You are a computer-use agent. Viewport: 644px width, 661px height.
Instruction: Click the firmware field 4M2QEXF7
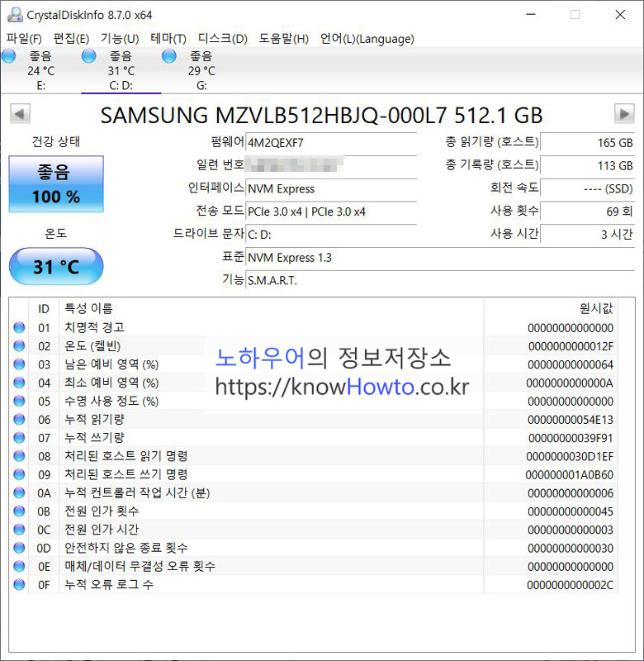330,142
